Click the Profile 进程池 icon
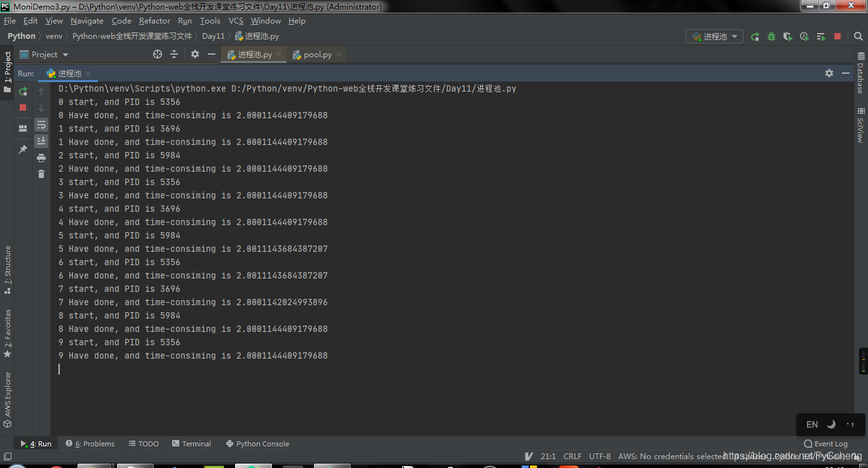Screen dimensions: 868x468 coord(804,37)
